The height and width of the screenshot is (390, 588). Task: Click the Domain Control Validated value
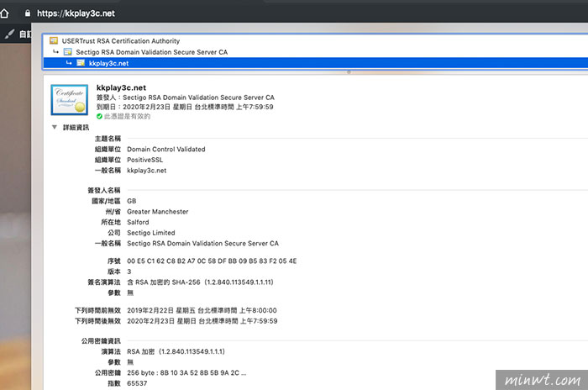165,149
